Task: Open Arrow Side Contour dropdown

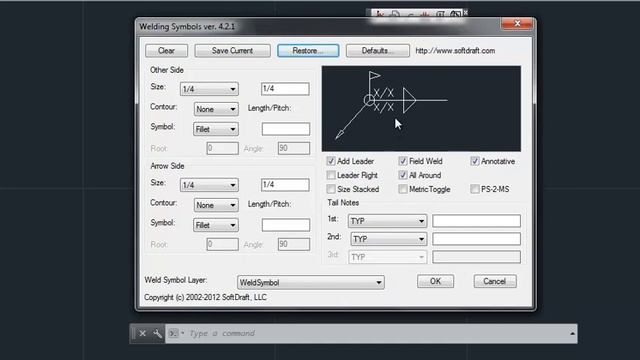Action: (x=216, y=205)
